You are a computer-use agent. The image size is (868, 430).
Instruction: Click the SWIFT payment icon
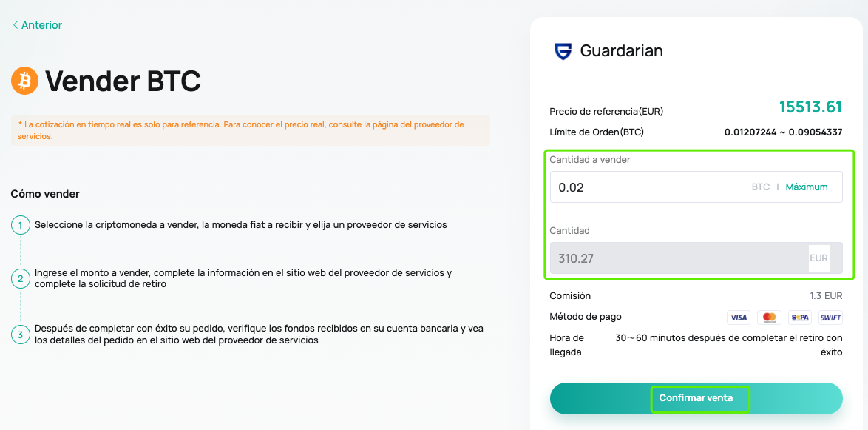pos(830,318)
